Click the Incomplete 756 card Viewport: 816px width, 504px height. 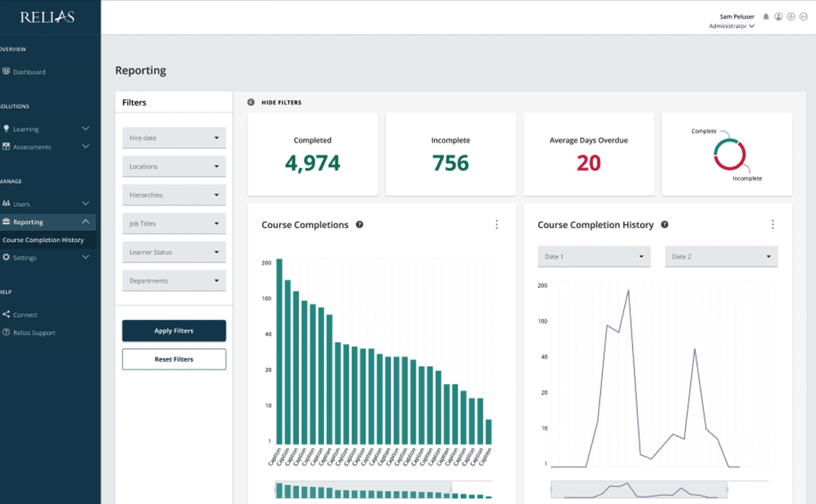pos(450,155)
